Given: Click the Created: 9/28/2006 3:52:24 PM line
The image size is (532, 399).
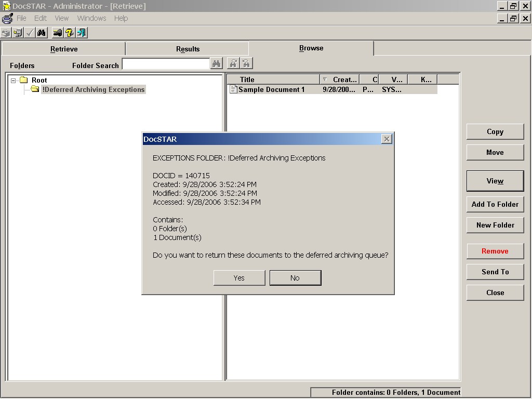Looking at the screenshot, I should [x=205, y=184].
